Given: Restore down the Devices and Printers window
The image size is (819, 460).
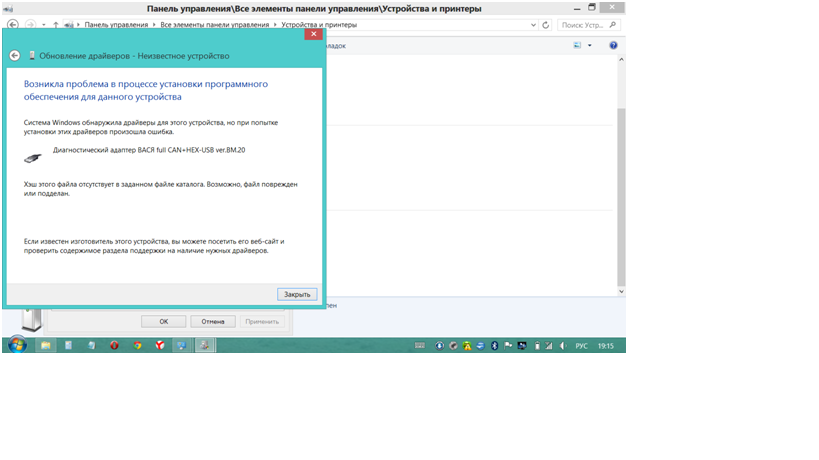Looking at the screenshot, I should coord(592,7).
